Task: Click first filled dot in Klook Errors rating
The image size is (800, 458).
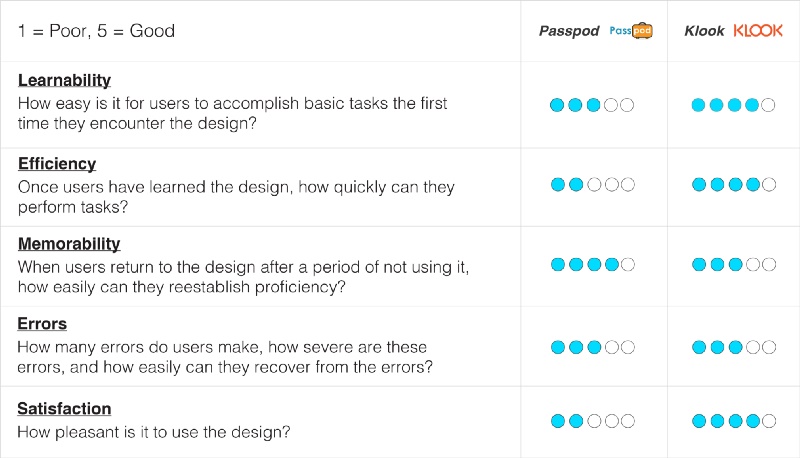Action: coord(699,347)
